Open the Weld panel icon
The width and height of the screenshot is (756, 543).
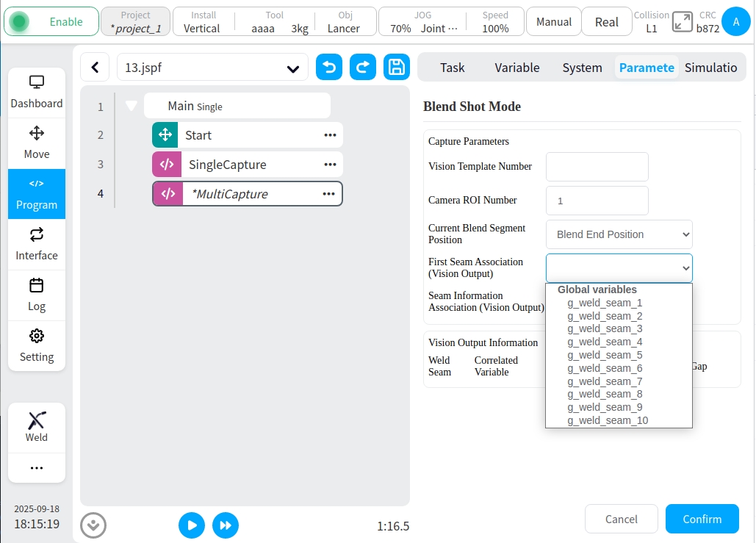click(37, 427)
